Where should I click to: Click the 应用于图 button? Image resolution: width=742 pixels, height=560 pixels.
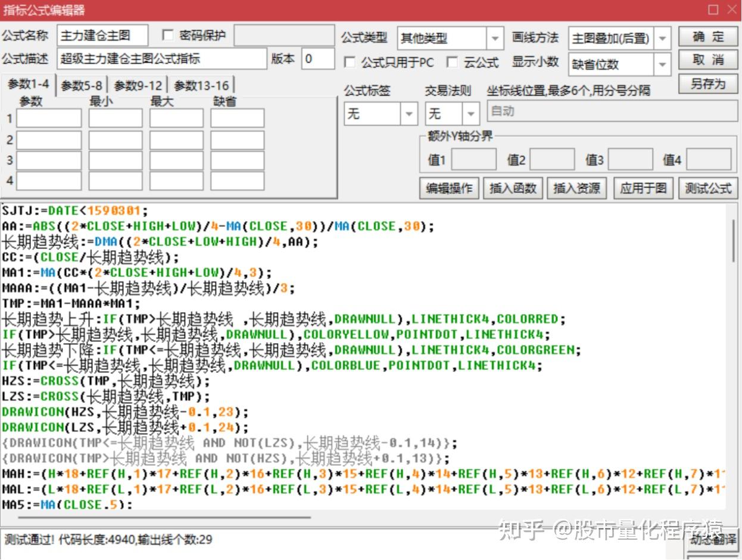(x=643, y=188)
